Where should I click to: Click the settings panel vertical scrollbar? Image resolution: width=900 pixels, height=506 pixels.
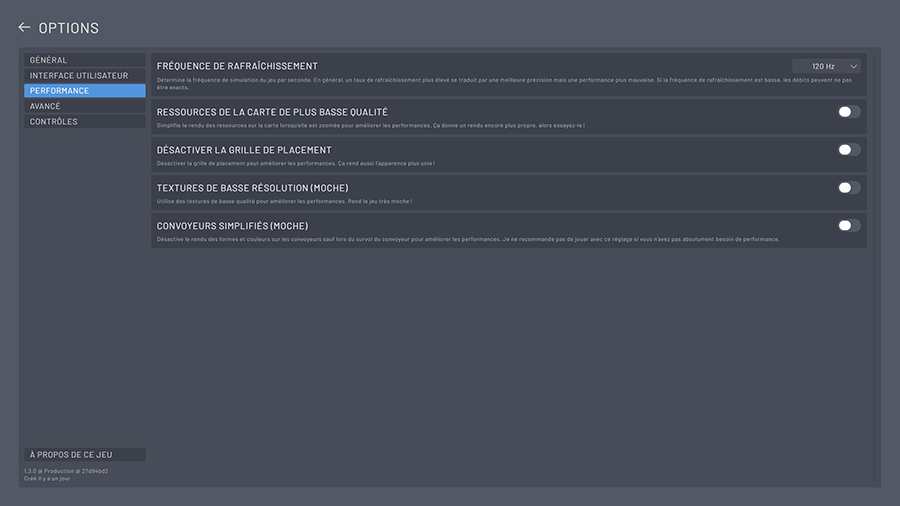pos(875,267)
